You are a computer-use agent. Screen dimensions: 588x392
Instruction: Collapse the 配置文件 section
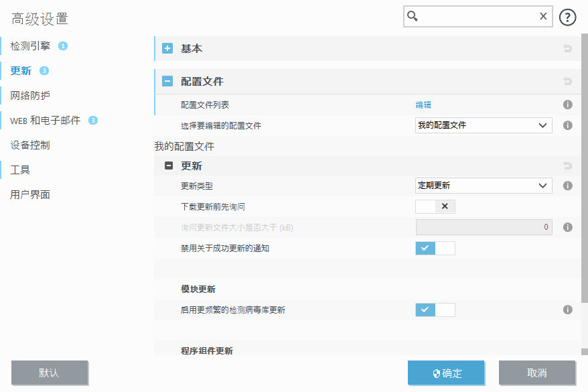(167, 81)
